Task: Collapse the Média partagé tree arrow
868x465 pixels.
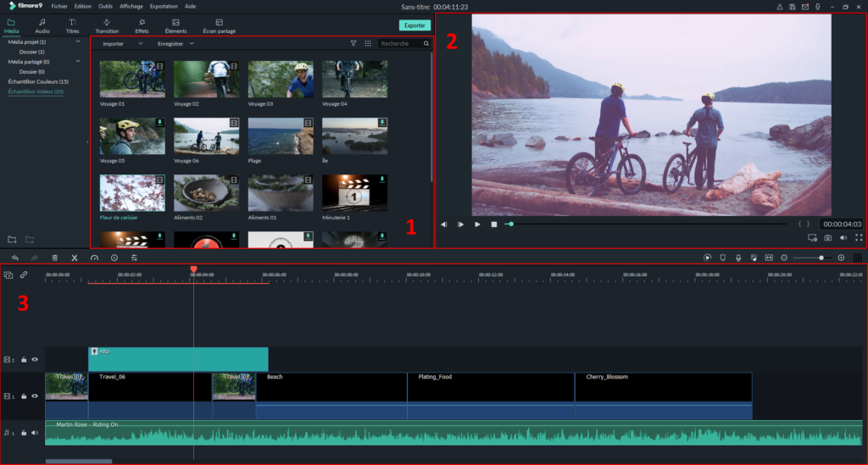Action: (78, 61)
